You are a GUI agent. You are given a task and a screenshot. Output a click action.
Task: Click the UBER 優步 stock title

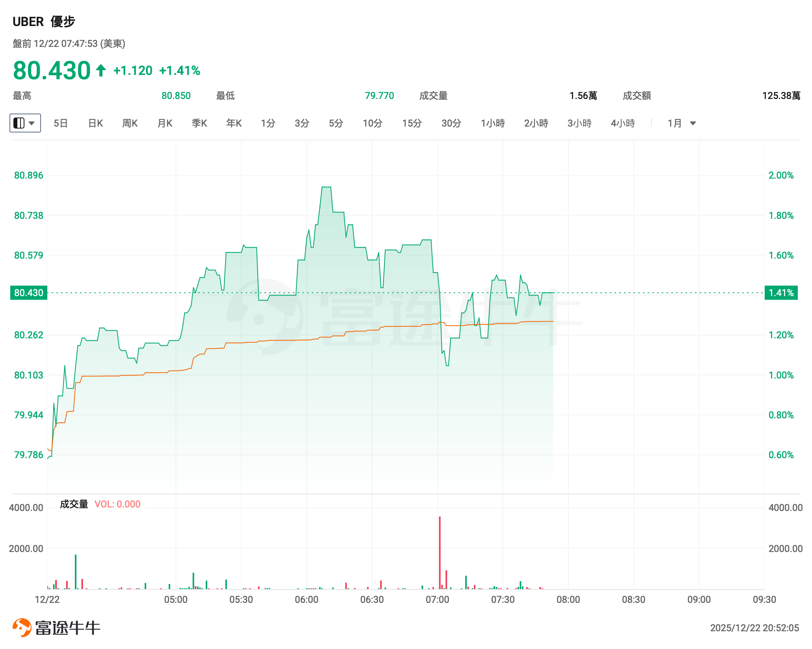pos(44,22)
